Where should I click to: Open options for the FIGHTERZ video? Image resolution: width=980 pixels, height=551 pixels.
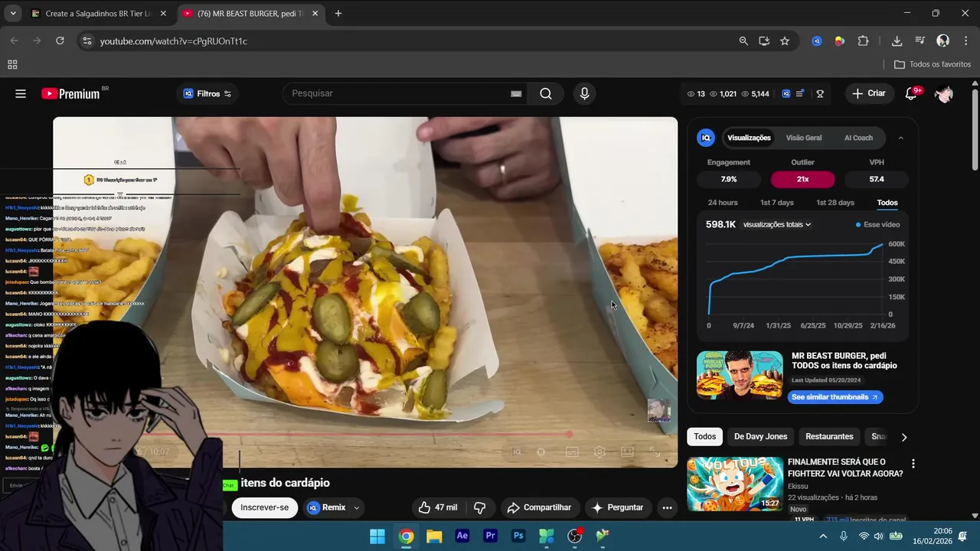point(913,464)
